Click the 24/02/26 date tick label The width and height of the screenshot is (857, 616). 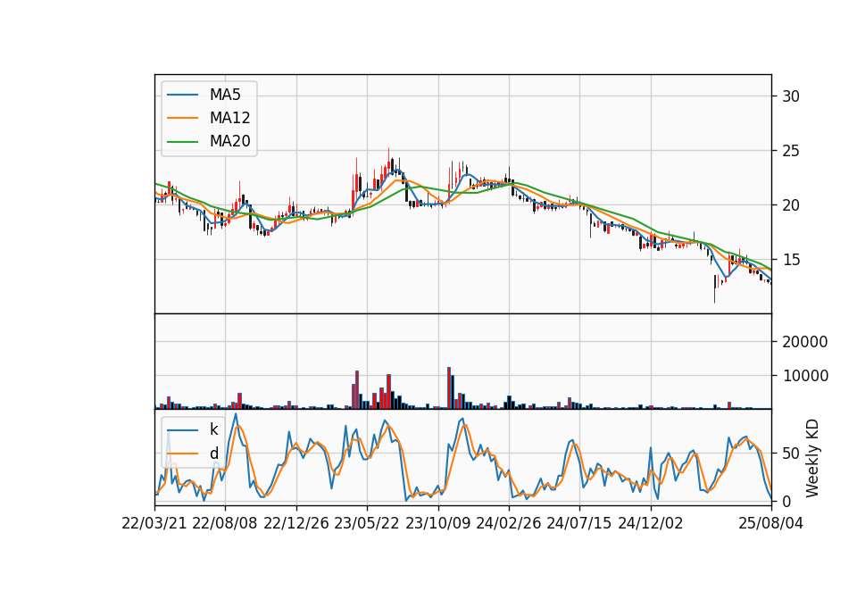pos(509,523)
